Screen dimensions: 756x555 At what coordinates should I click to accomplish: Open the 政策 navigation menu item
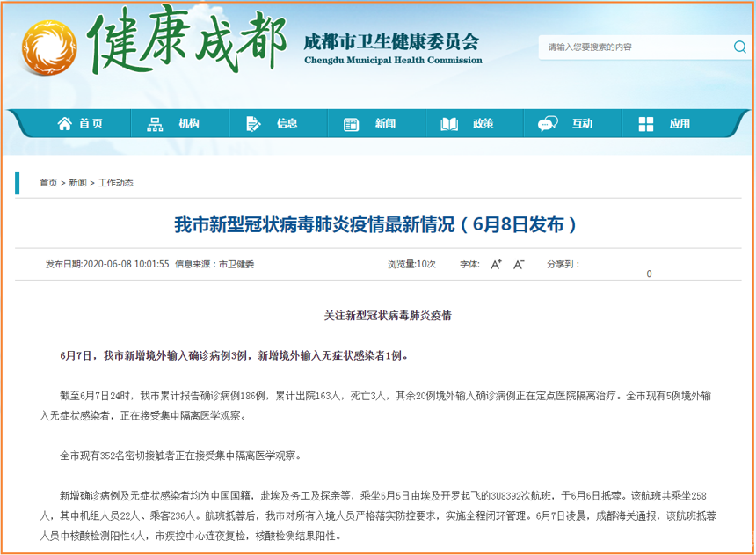point(475,123)
